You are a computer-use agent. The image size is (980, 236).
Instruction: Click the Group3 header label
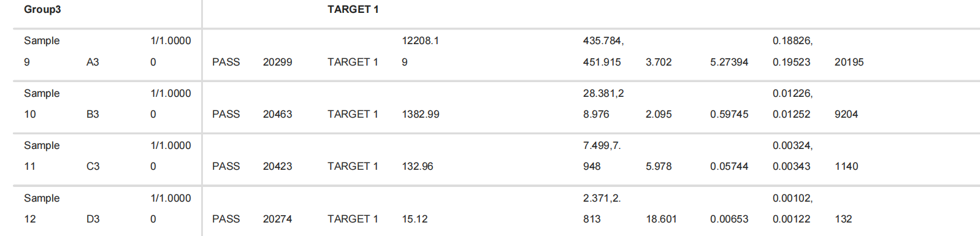[x=42, y=10]
